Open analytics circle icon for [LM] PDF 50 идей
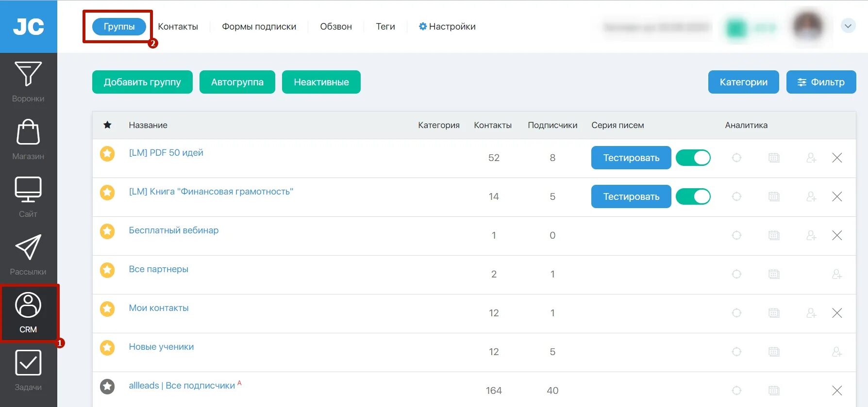 pos(736,158)
